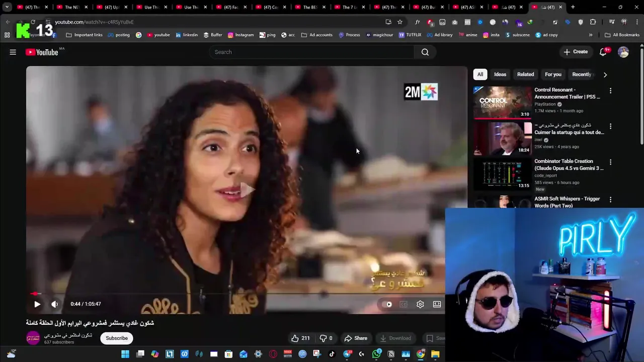
Task: Focus the YouTube search box
Action: 312,52
